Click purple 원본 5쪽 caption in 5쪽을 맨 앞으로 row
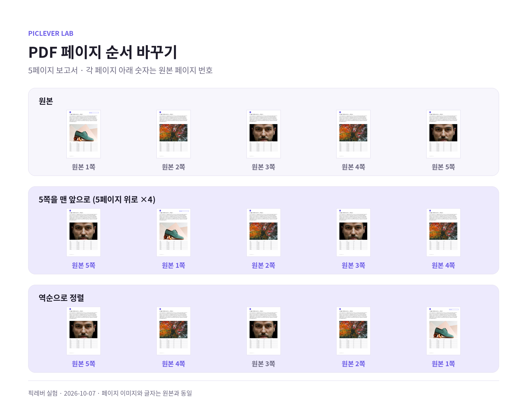Screen dimensions: 527x420 point(83,265)
